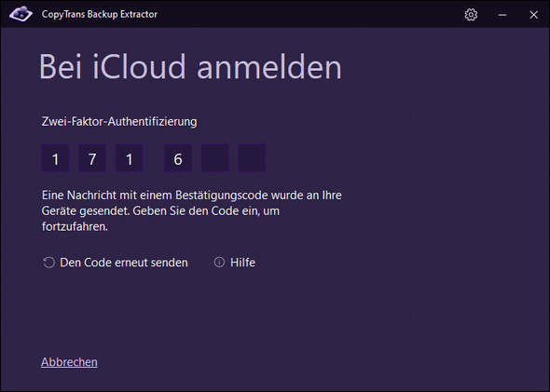Select the fourth code box containing 6
This screenshot has height=392, width=550.
coord(178,158)
